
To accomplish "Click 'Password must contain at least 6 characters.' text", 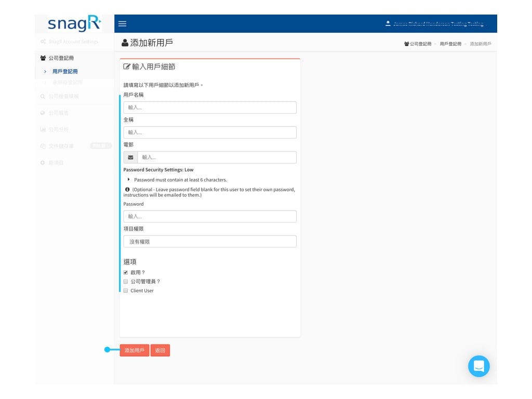I will 180,180.
